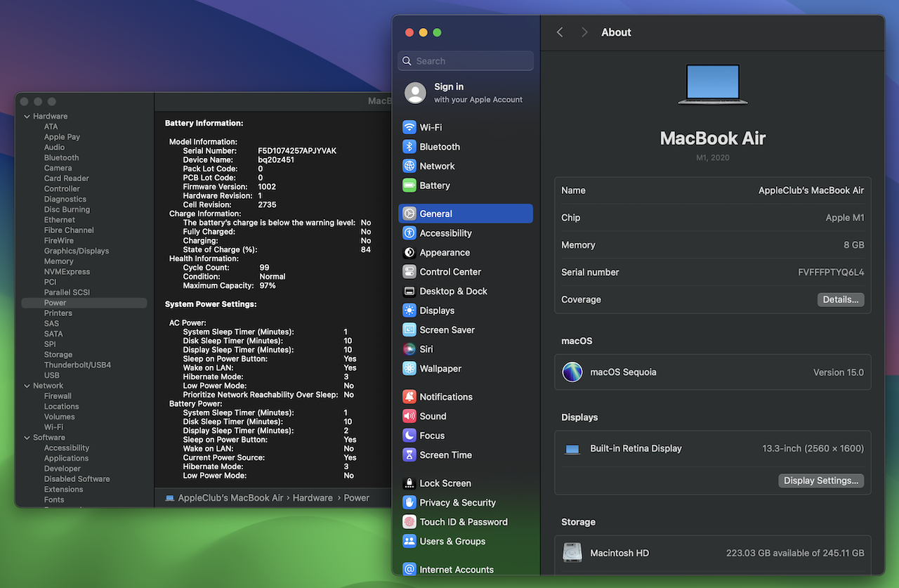Screen dimensions: 899x588
Task: Select Wi-Fi under Network in System Information
Action: tap(54, 427)
